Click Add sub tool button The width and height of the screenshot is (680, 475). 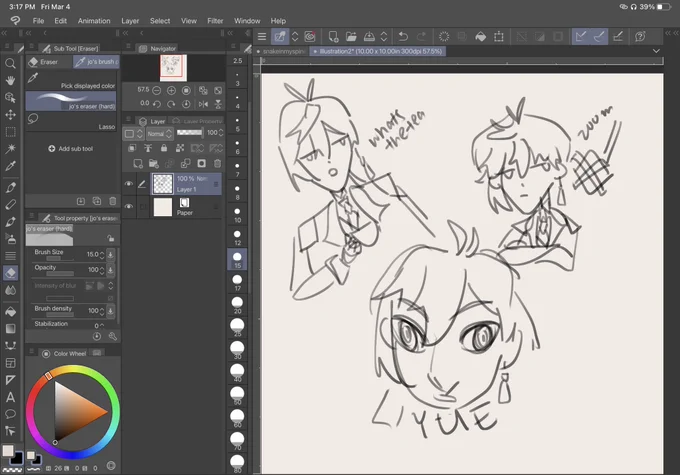coord(70,148)
